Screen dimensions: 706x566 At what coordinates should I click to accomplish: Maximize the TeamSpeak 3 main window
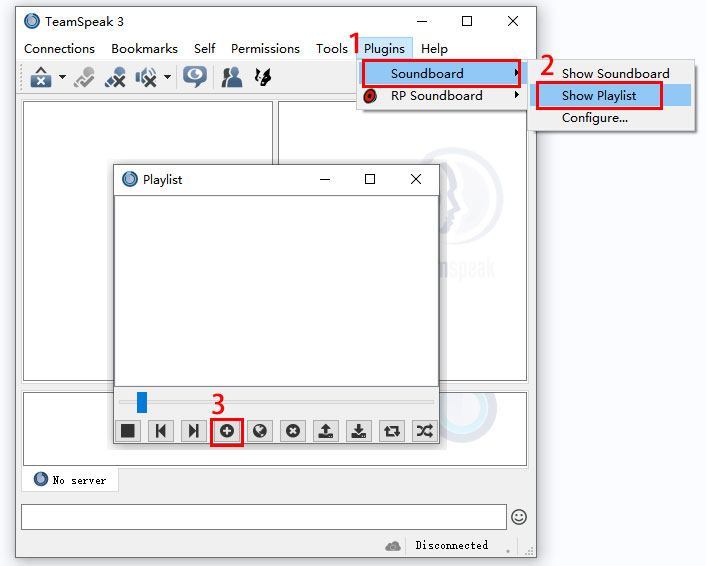point(467,21)
